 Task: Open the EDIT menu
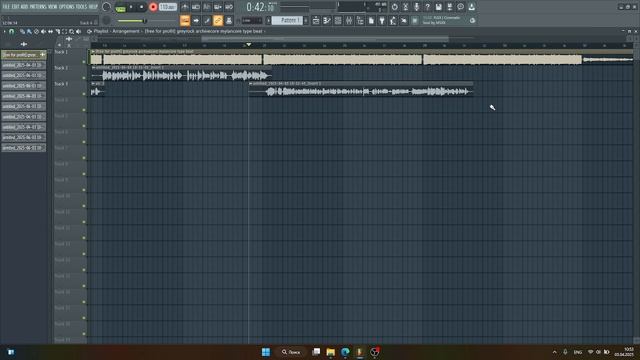16,7
